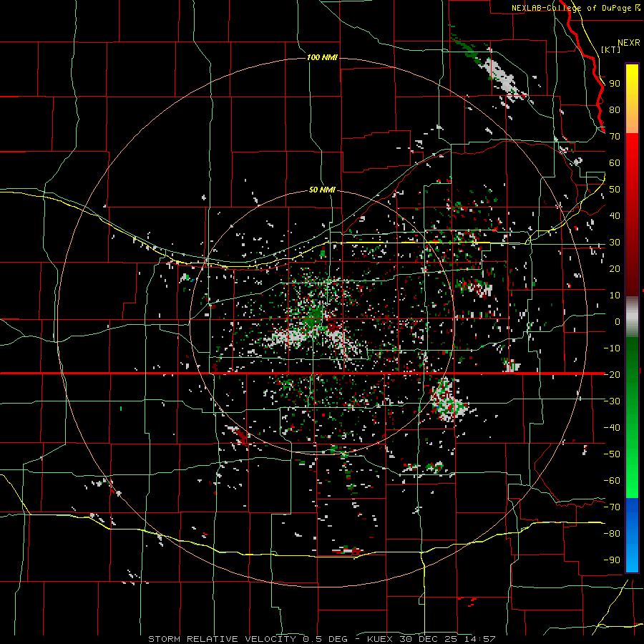644x644 pixels.
Task: Click the "KUEX" radar site identifier
Action: click(x=380, y=639)
